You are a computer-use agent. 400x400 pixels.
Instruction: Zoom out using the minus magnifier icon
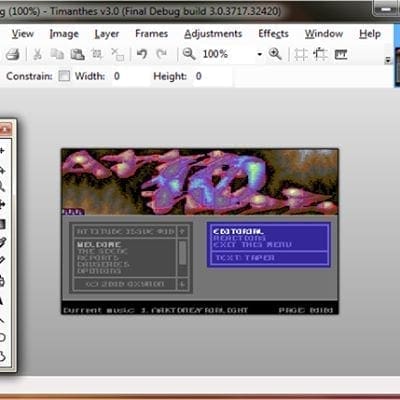click(189, 54)
